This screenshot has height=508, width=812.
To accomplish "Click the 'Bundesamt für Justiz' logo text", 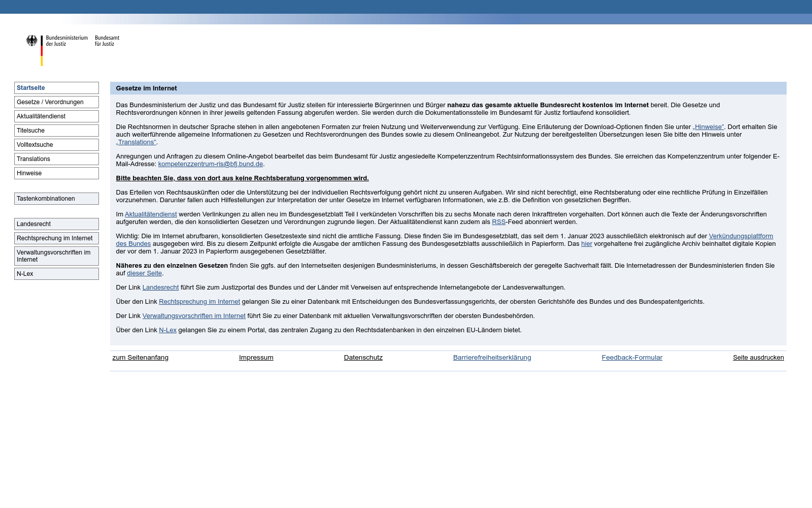I will (x=107, y=41).
